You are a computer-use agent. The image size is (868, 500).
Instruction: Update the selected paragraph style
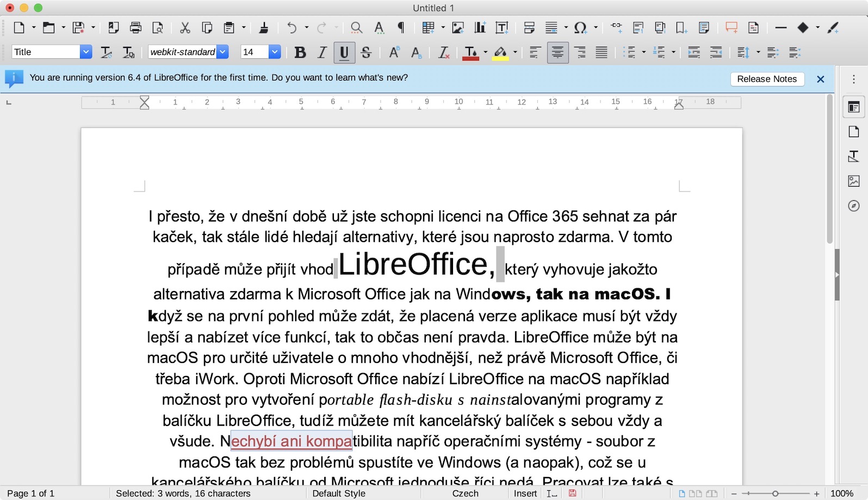pyautogui.click(x=107, y=52)
